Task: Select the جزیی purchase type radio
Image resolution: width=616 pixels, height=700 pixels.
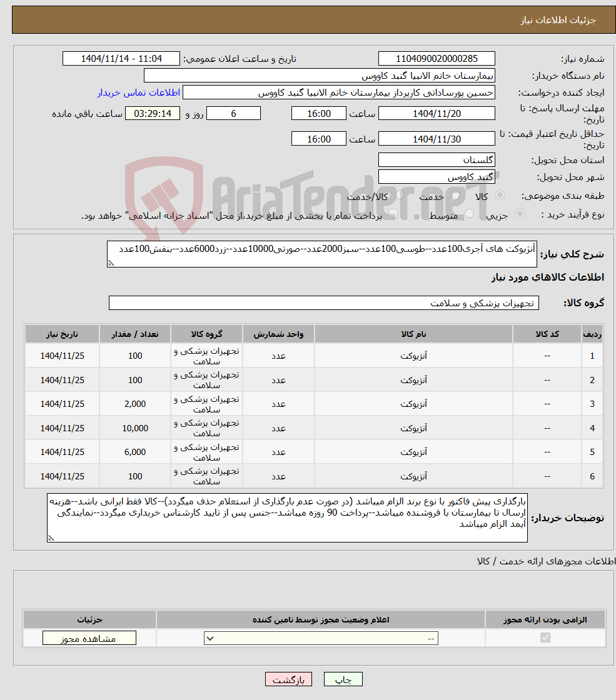Action: coord(520,214)
